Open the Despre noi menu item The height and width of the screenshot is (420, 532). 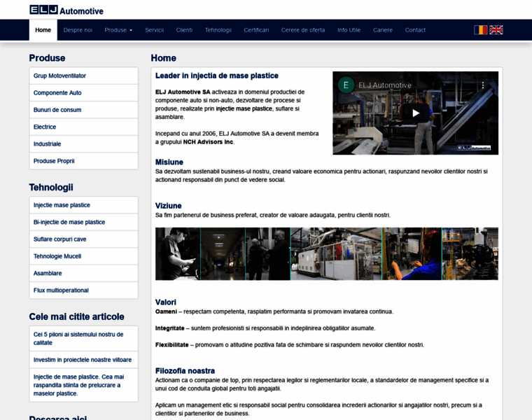point(78,30)
